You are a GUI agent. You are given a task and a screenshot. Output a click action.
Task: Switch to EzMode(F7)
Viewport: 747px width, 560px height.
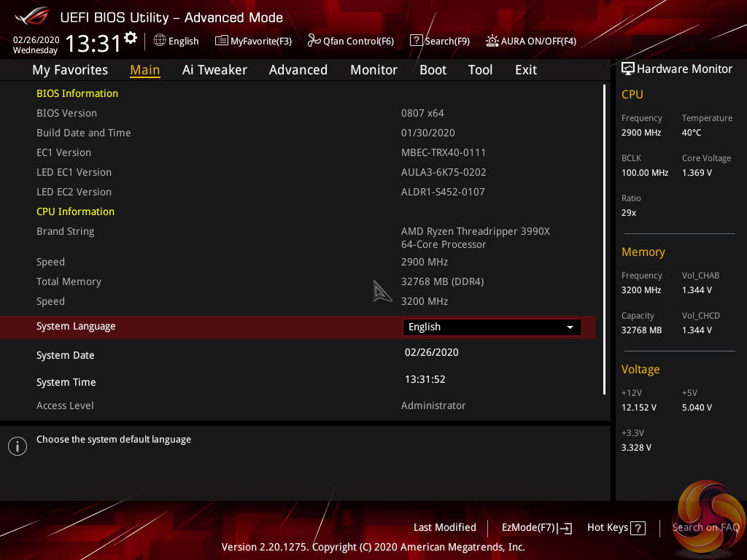[536, 528]
